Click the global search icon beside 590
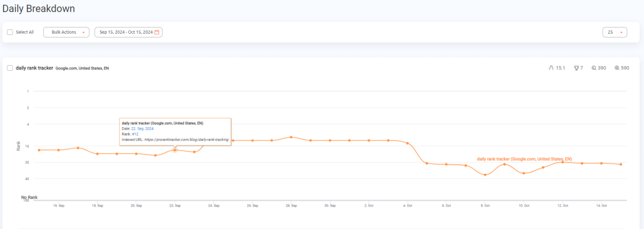Image resolution: width=644 pixels, height=229 pixels. [616, 68]
